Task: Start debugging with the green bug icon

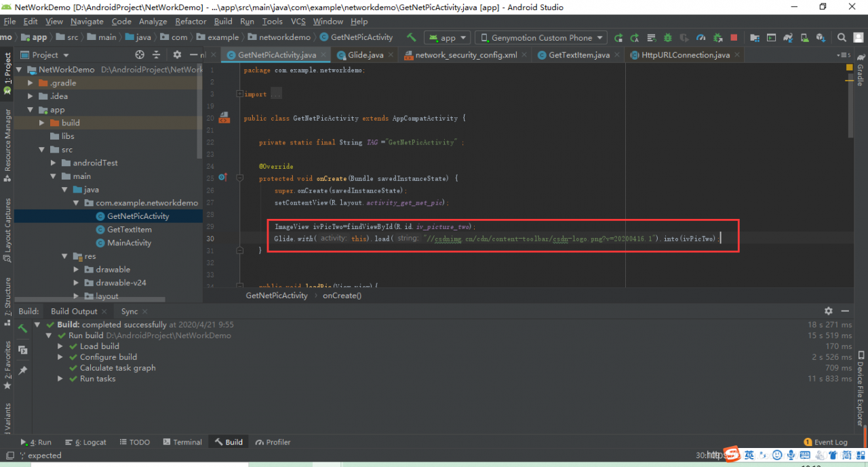Action: pos(668,37)
